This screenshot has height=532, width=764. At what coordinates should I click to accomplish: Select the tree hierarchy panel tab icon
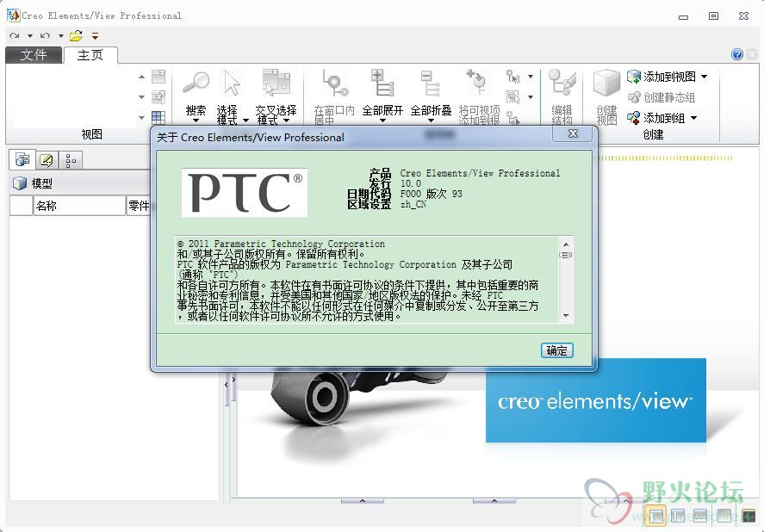[71, 160]
